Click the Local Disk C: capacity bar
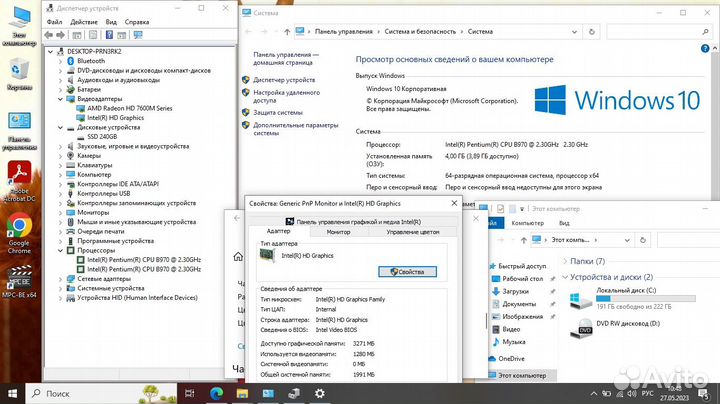Image resolution: width=720 pixels, height=404 pixels. click(x=646, y=298)
